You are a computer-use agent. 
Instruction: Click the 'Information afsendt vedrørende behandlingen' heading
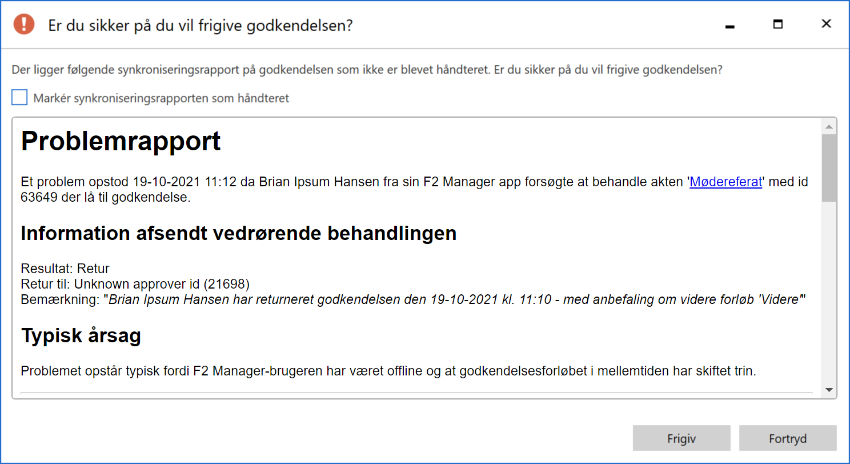239,234
